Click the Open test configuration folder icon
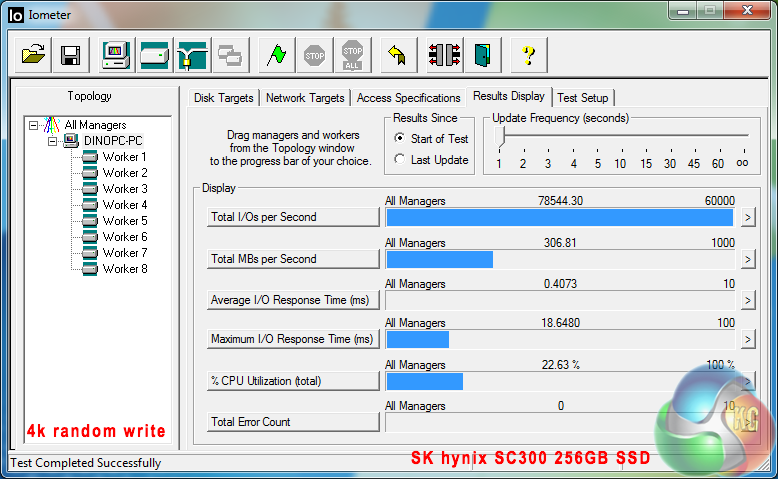The image size is (778, 479). coord(34,55)
